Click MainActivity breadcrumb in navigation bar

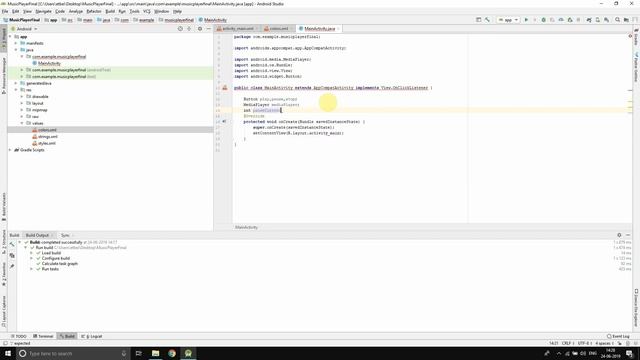click(x=213, y=20)
